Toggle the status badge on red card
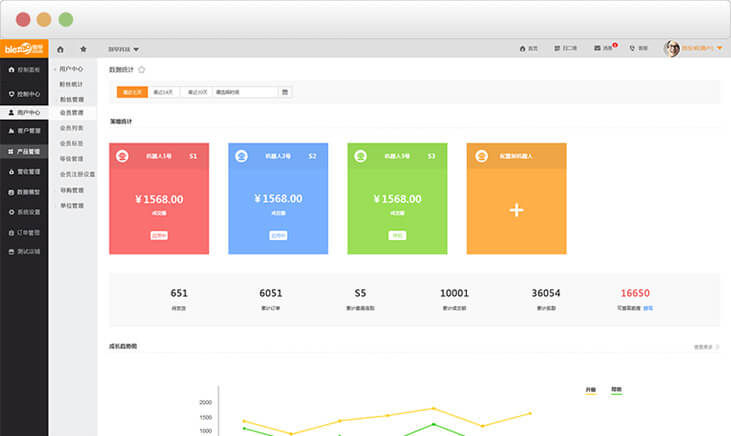The image size is (731, 436). coord(159,236)
